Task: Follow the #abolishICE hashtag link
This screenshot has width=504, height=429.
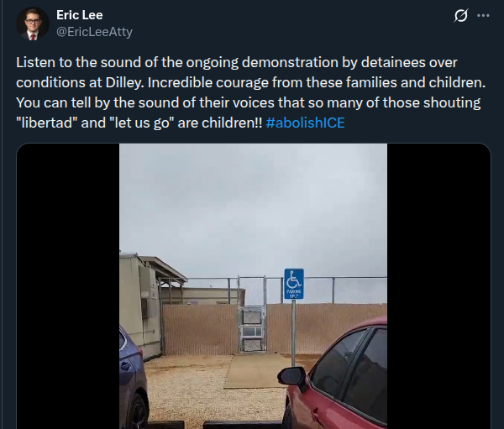Action: (306, 123)
